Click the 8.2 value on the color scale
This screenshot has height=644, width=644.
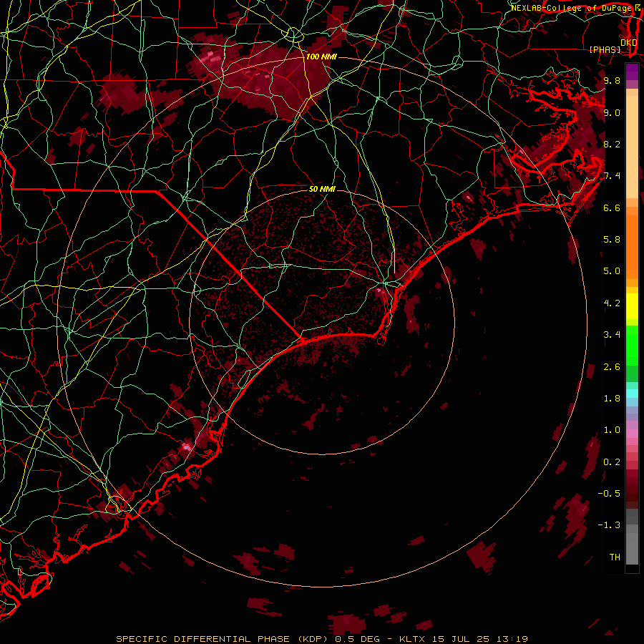tap(612, 144)
